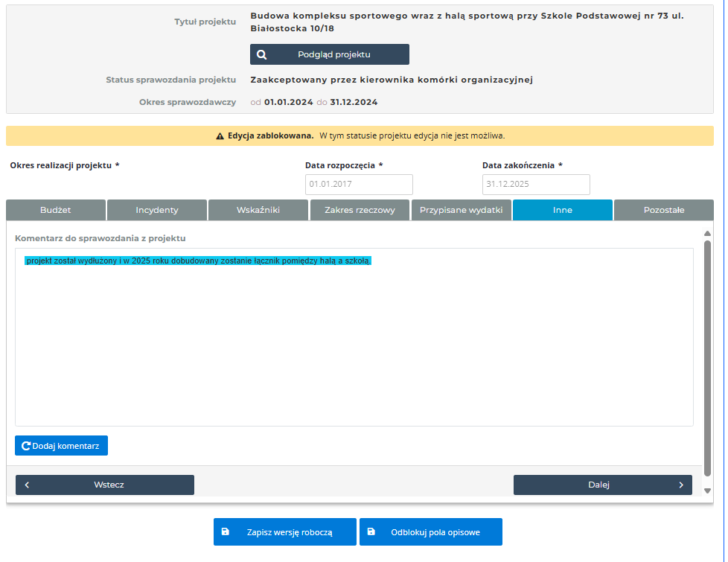The image size is (728, 562).
Task: Click the refresh icon on Dodaj komentarz
Action: (26, 446)
